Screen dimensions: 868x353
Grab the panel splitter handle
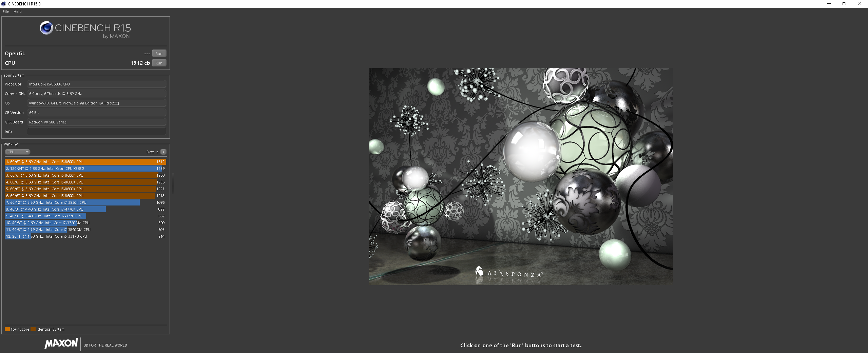click(173, 183)
